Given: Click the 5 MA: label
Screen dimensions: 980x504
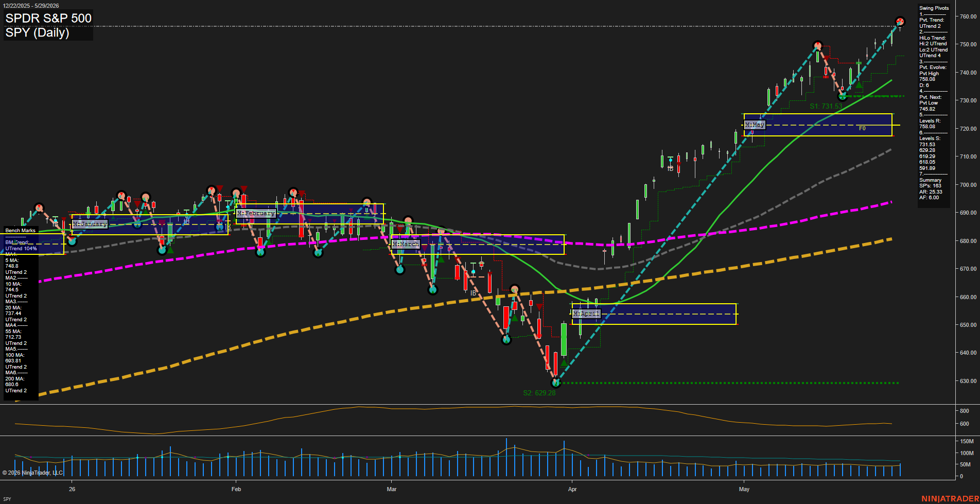Looking at the screenshot, I should pos(12,260).
